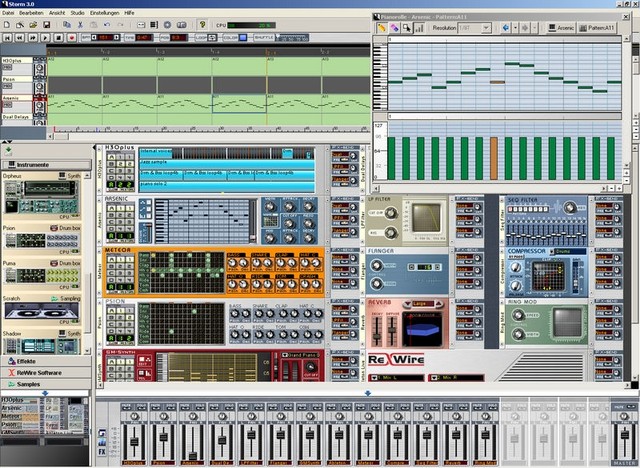Click the save floppy disk icon
Viewport: 640px width, 468px height.
tap(47, 25)
